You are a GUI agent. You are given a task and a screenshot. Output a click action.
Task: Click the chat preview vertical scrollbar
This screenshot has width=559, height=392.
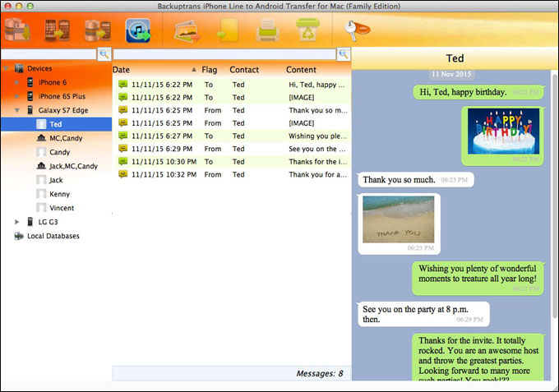coord(554,194)
